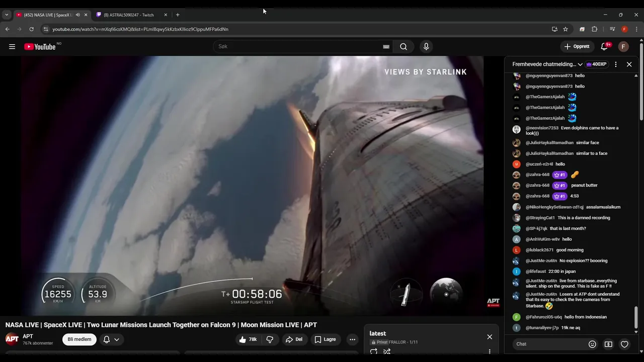Share the video with 'Del'
This screenshot has width=644, height=362.
pyautogui.click(x=294, y=339)
